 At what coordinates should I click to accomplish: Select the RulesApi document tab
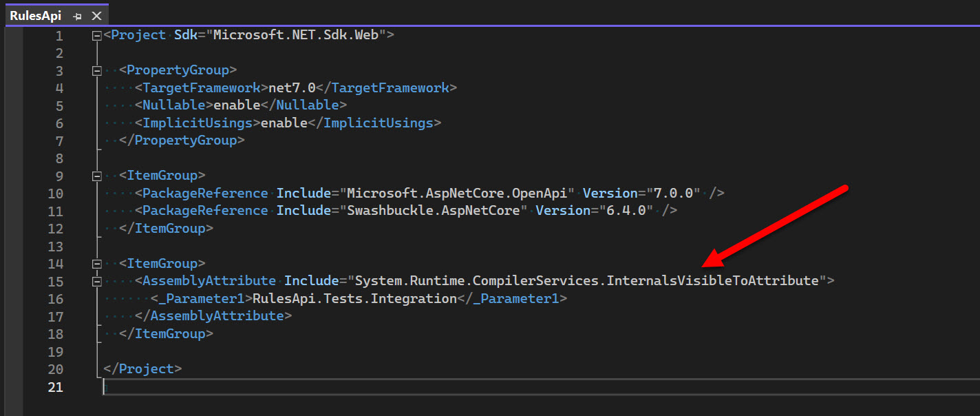click(x=35, y=15)
